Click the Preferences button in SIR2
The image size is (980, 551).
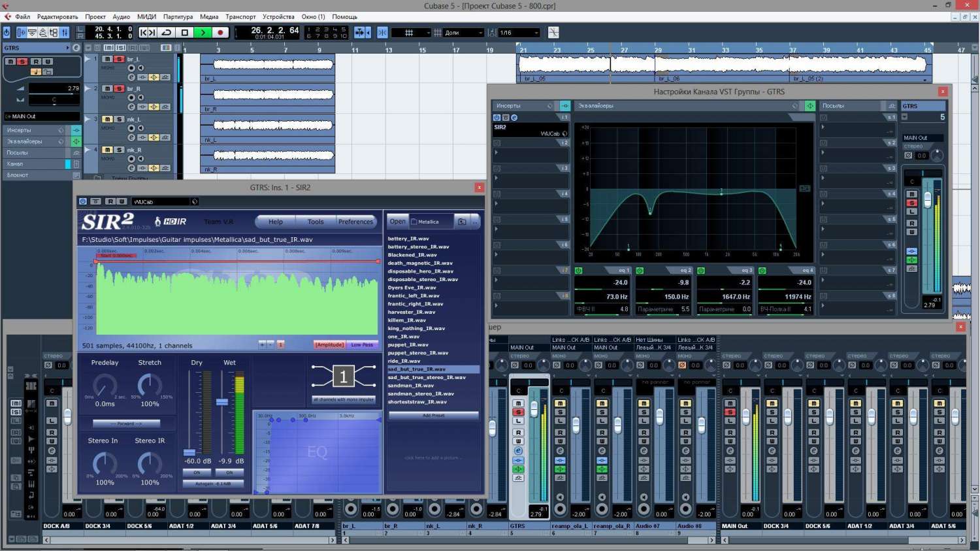click(x=356, y=222)
